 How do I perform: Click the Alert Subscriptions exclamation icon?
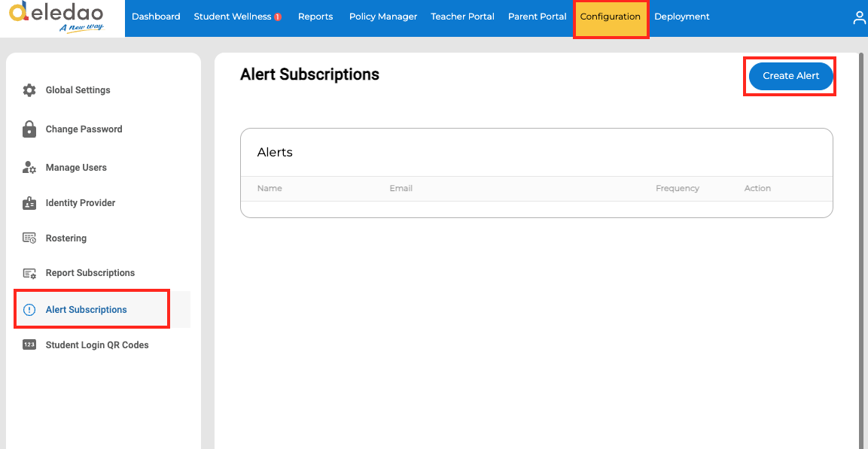coord(29,310)
